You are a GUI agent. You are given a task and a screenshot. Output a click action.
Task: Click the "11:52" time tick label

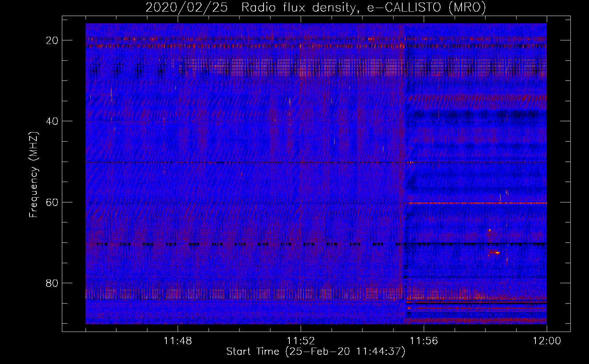(x=301, y=341)
